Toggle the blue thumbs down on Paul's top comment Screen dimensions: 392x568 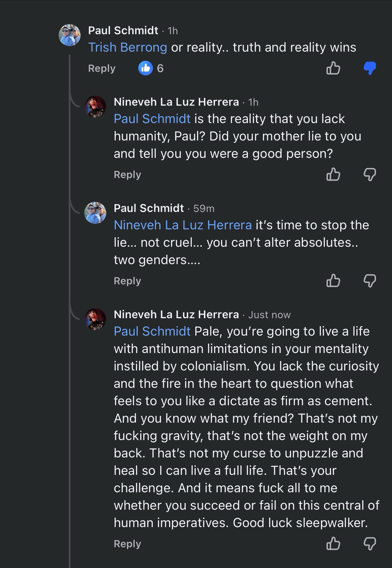369,68
